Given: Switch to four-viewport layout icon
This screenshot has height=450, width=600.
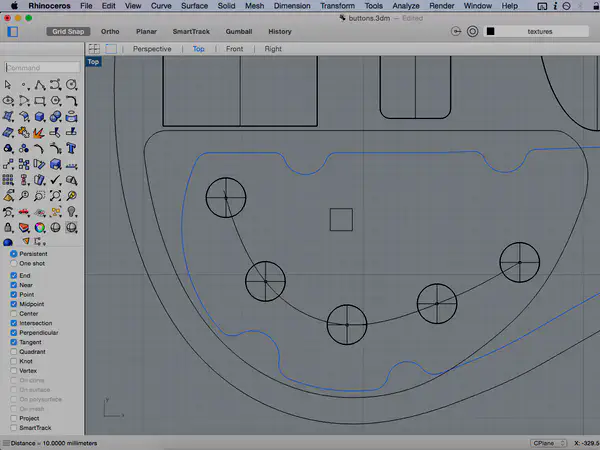Looking at the screenshot, I should pos(94,49).
